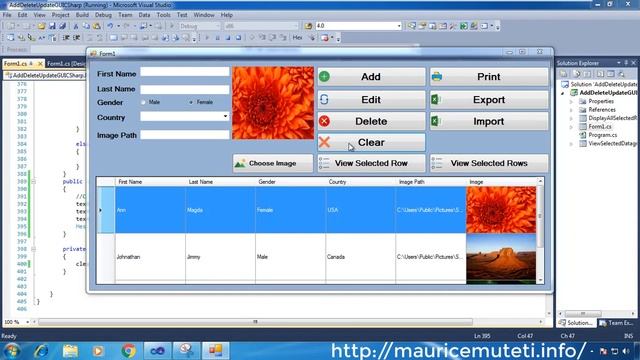Click the volume speaker tray icon

point(626,351)
